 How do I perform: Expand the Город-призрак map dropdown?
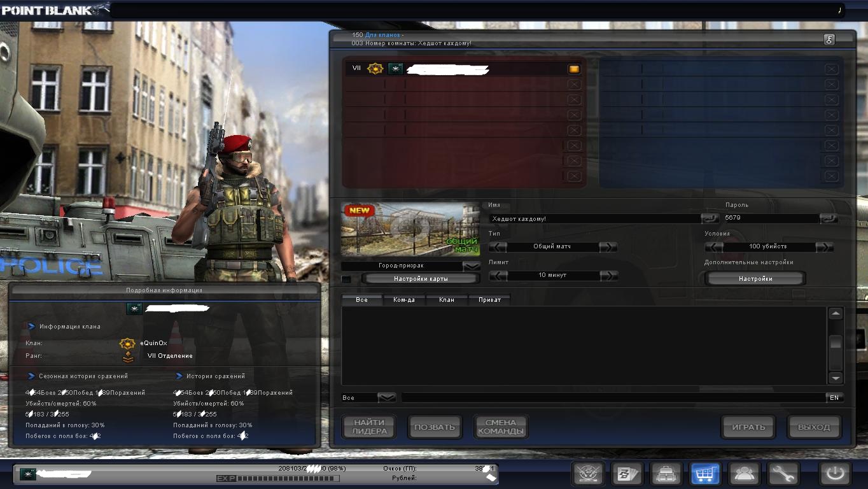(x=472, y=266)
